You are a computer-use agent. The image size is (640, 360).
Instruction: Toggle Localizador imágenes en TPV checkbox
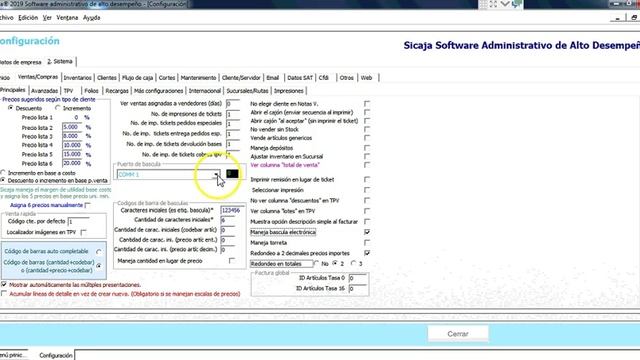[x=84, y=232]
